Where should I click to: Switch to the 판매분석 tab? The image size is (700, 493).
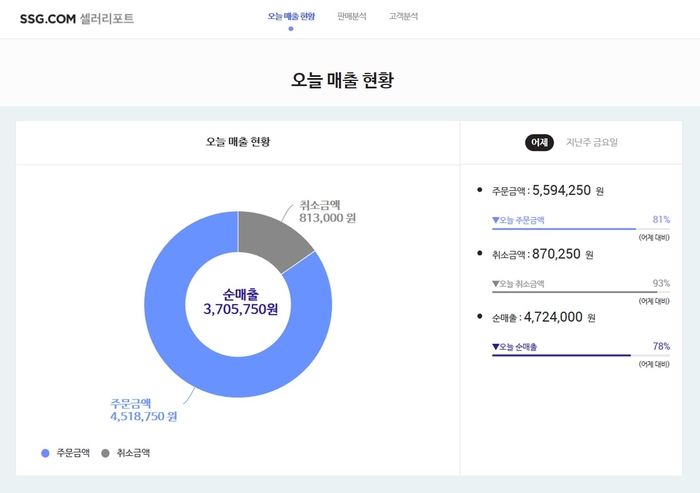pyautogui.click(x=352, y=17)
